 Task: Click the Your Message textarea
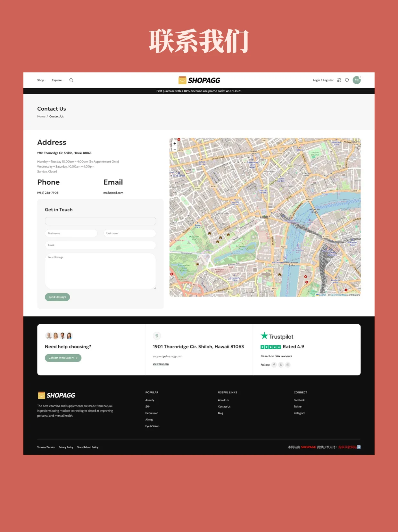(x=100, y=271)
